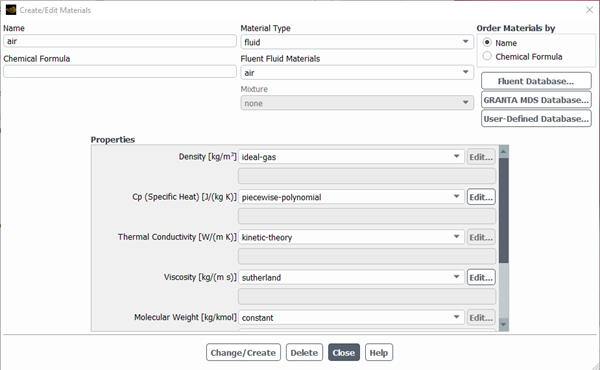Image resolution: width=600 pixels, height=370 pixels.
Task: Expand the Cp Specific Heat dropdown
Action: coord(351,197)
